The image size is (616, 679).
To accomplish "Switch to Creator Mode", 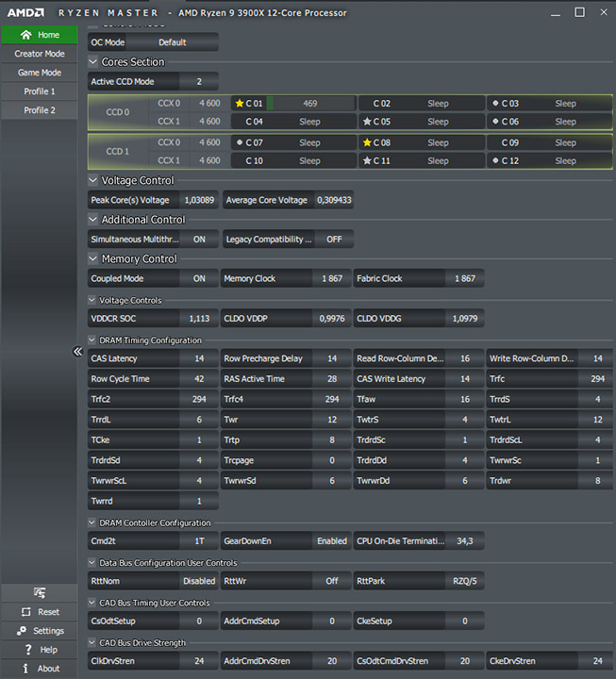I will [x=40, y=54].
